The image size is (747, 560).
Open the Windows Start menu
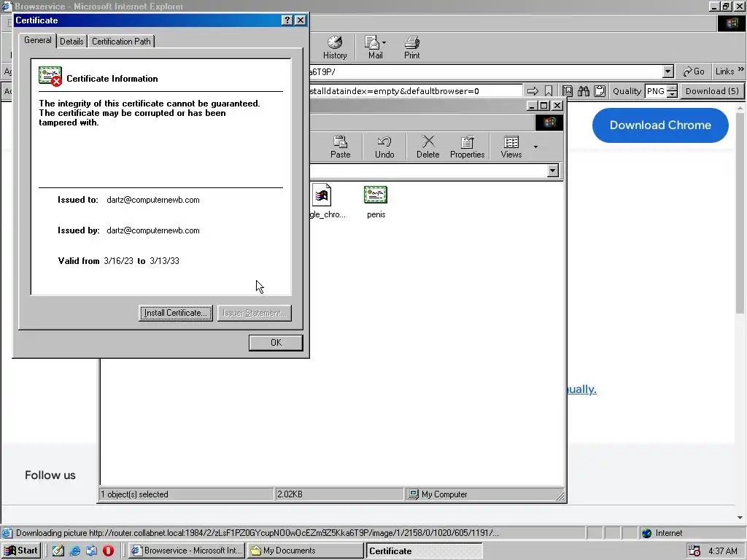pyautogui.click(x=21, y=551)
